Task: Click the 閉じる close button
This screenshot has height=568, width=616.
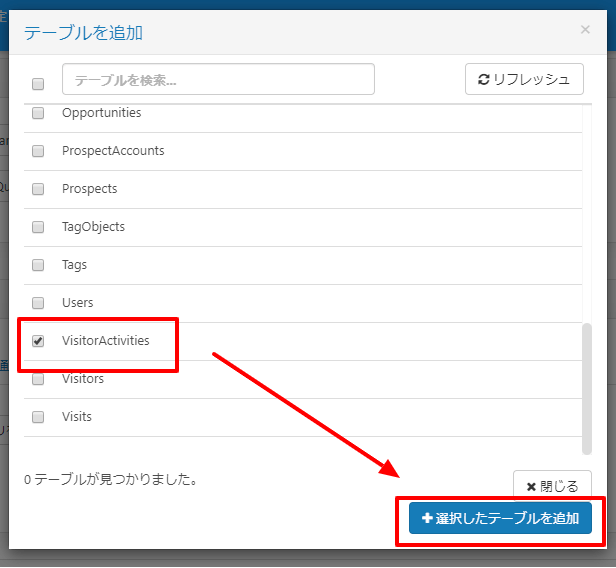Action: (552, 486)
